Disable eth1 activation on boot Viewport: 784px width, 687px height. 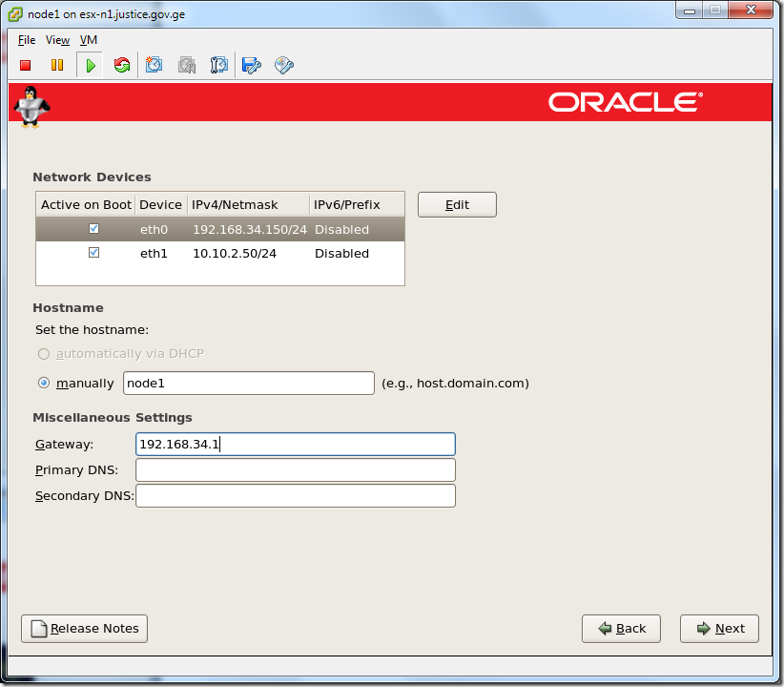(93, 252)
